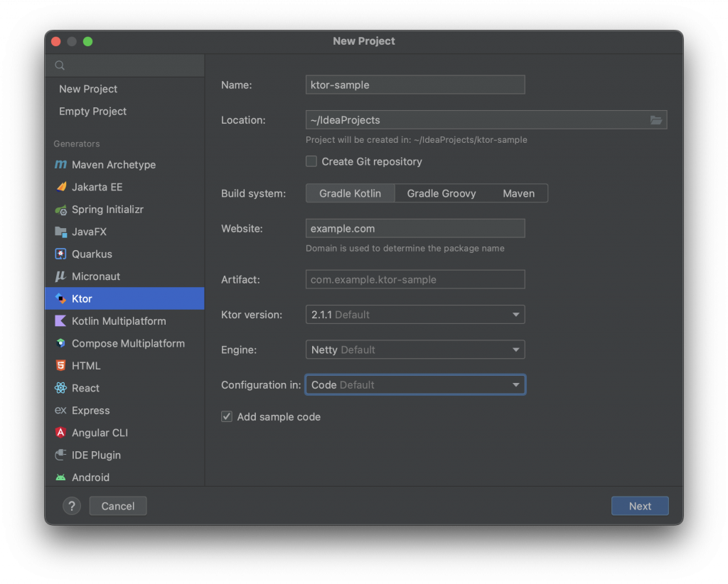Choose Micronaut generator label
The image size is (728, 584).
[x=96, y=276]
